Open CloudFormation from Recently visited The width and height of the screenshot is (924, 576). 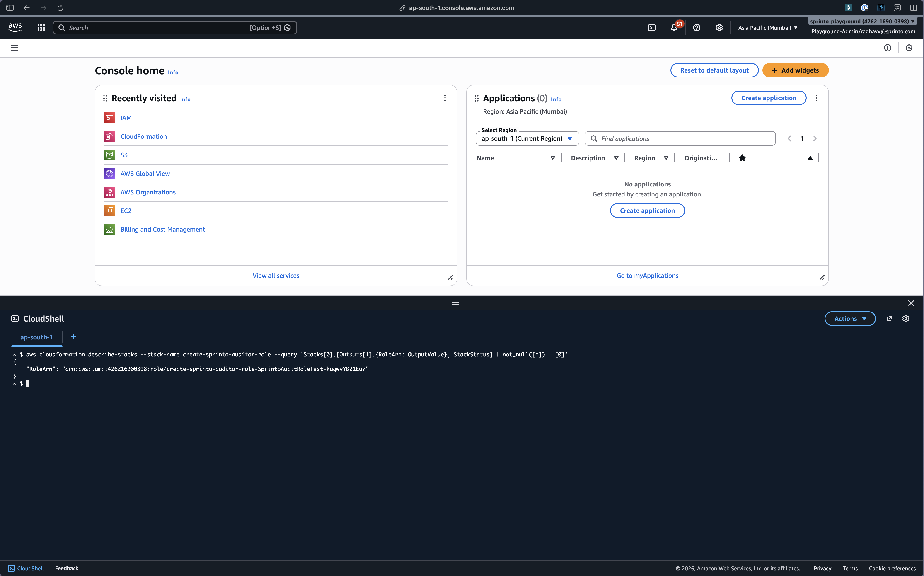[144, 136]
